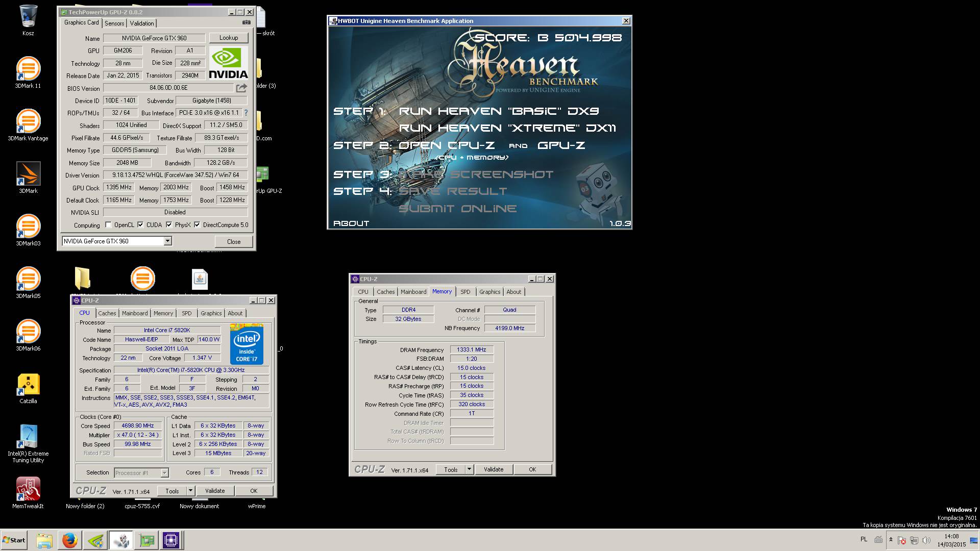Open the SPD tab in CPU-Z Memory window
Screen dimensions: 980x551
465,292
